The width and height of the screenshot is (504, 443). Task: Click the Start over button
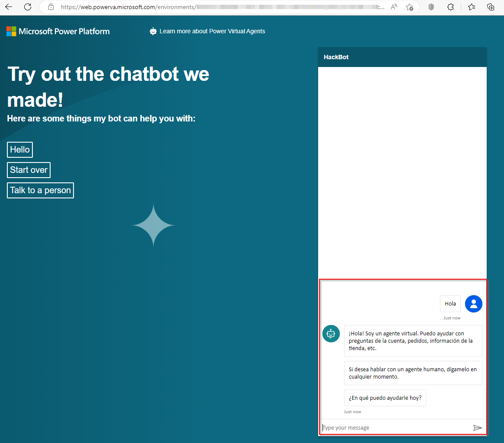(x=29, y=170)
